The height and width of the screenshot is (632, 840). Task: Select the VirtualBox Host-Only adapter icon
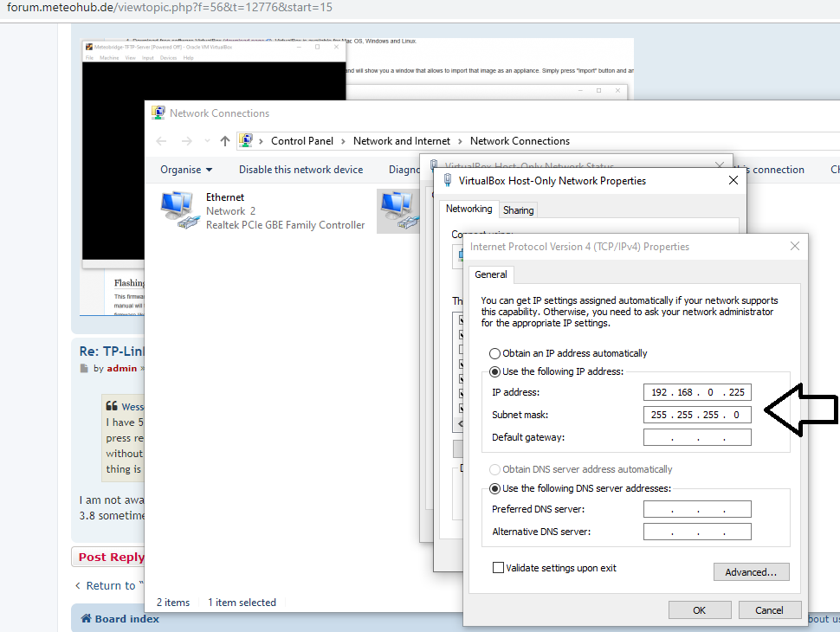397,210
